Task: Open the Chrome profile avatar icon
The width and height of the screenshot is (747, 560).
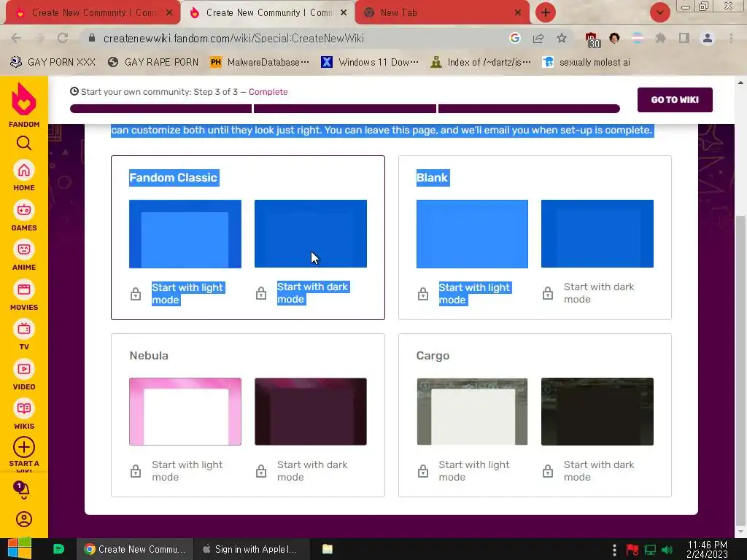Action: (708, 38)
